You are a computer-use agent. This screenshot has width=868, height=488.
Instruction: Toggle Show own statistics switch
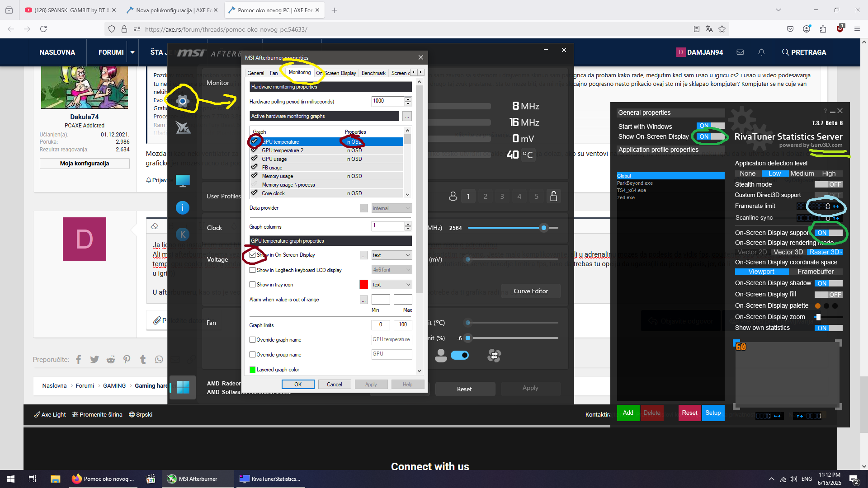tap(828, 328)
